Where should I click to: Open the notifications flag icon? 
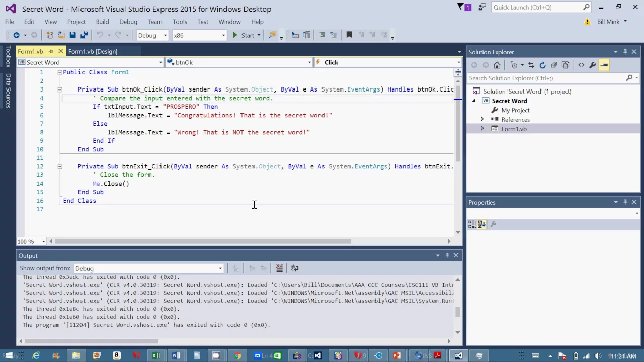click(464, 7)
